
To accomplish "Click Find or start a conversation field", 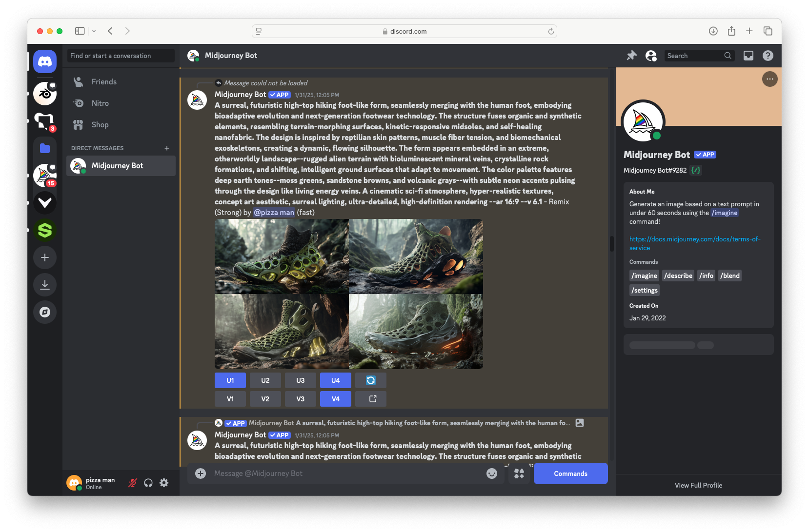I will click(x=121, y=56).
